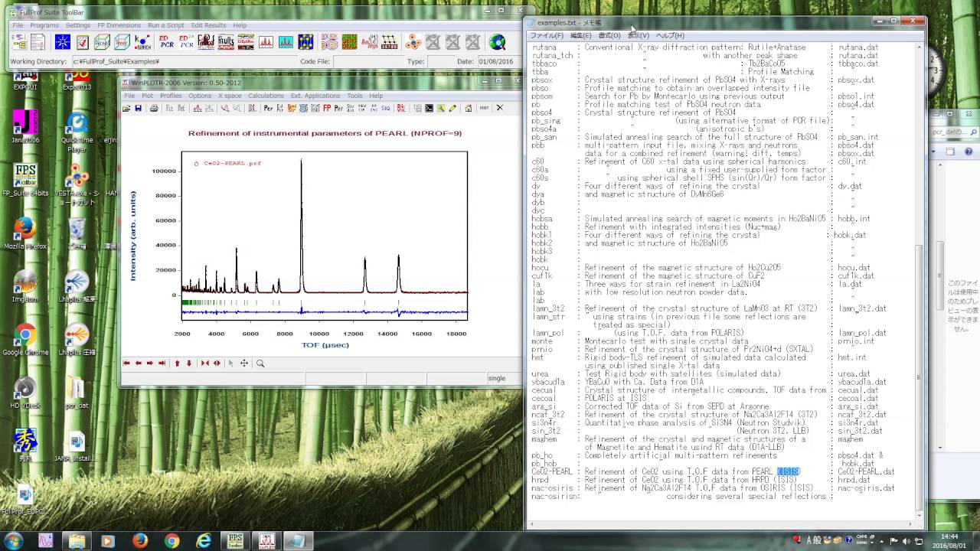Open the Profiles menu in WinPLOTR
This screenshot has width=980, height=551.
point(171,96)
